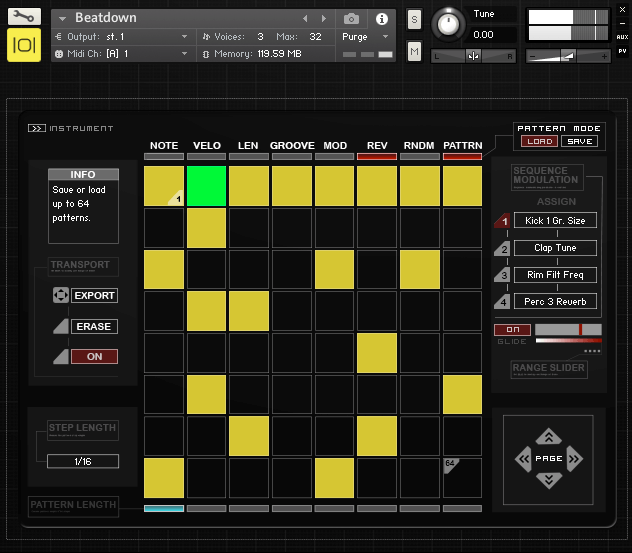This screenshot has height=553, width=632.
Task: Adjust the Glide range slider
Action: (568, 329)
